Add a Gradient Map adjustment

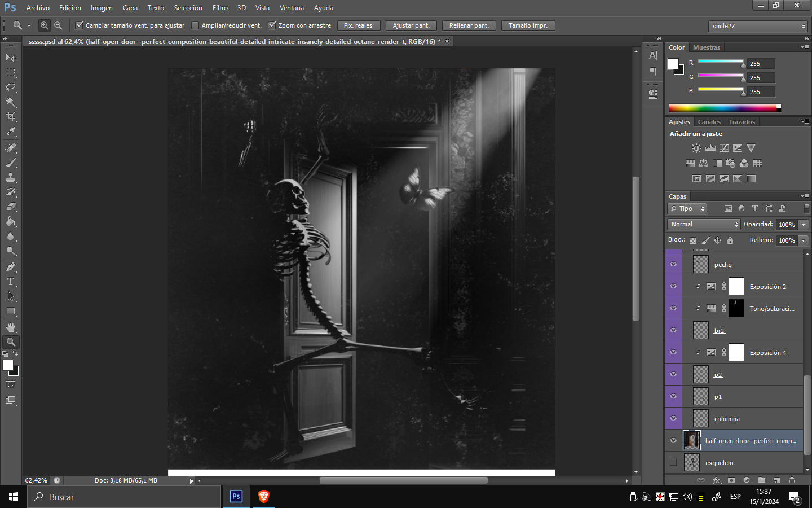click(751, 179)
